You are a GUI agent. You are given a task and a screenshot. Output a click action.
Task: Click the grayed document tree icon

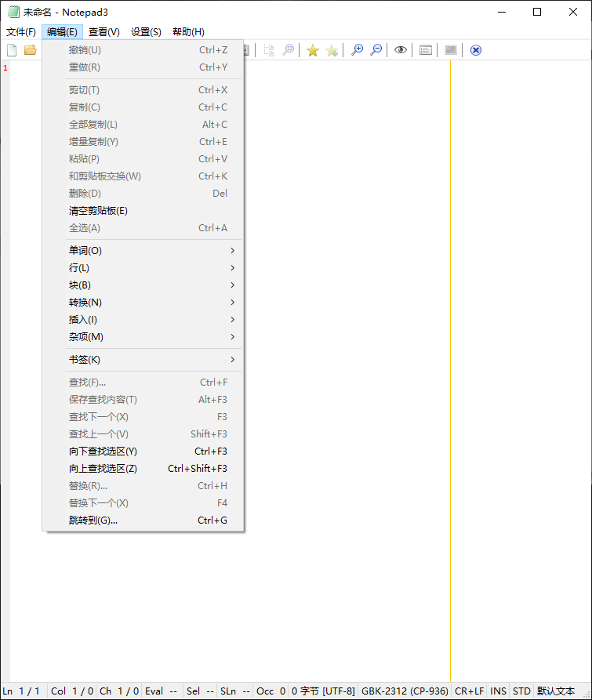click(x=269, y=50)
